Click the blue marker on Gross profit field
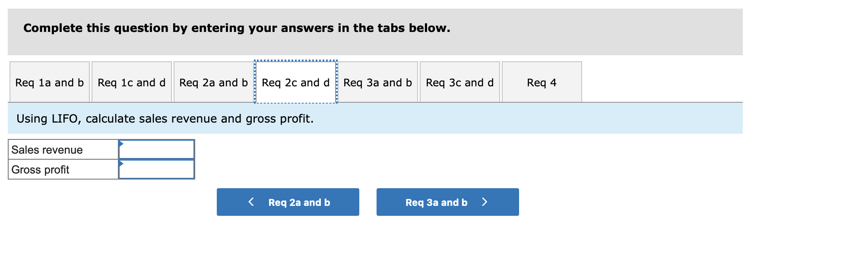The height and width of the screenshot is (262, 868). [x=121, y=163]
